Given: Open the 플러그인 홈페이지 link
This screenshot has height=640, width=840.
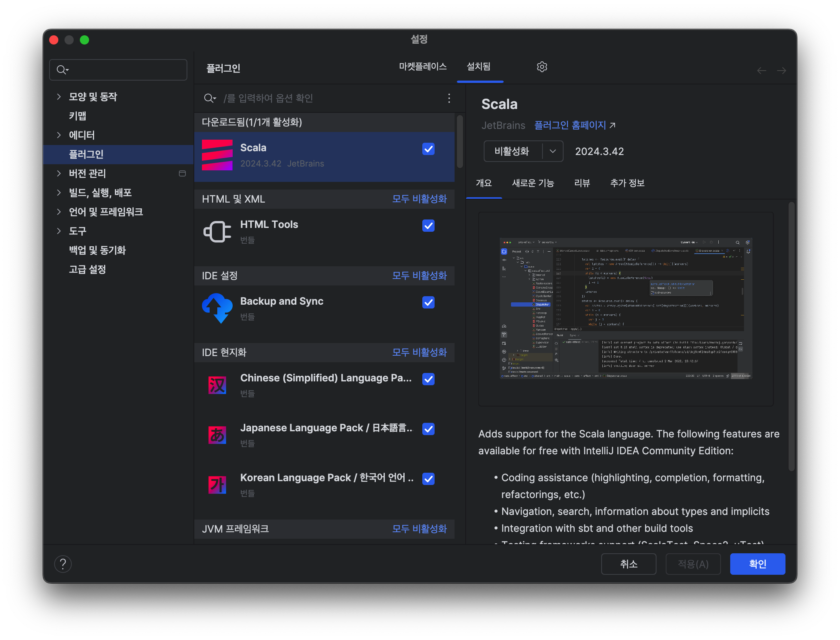Looking at the screenshot, I should coord(570,125).
